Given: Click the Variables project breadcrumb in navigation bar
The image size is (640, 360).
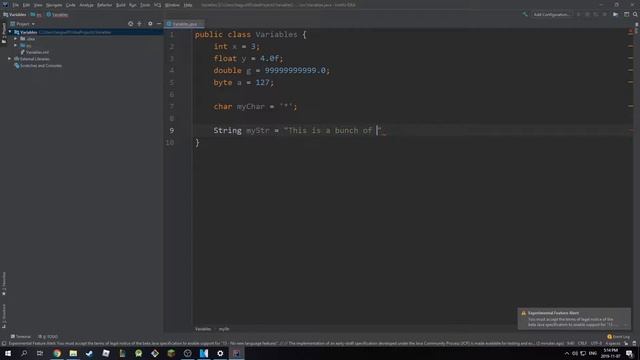Looking at the screenshot, I should (15, 14).
